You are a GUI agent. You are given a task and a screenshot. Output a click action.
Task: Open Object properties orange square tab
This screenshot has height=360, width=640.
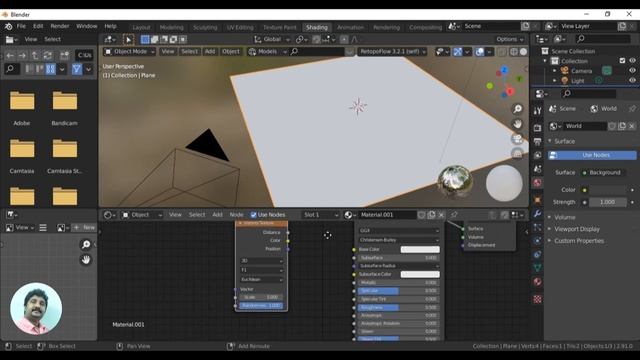click(x=538, y=200)
